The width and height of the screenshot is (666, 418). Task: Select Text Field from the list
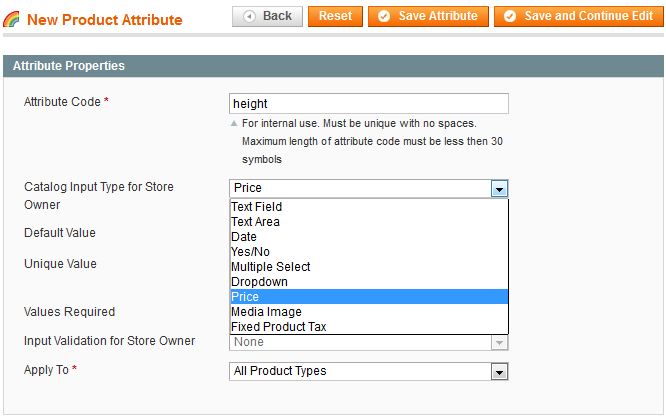pyautogui.click(x=256, y=207)
